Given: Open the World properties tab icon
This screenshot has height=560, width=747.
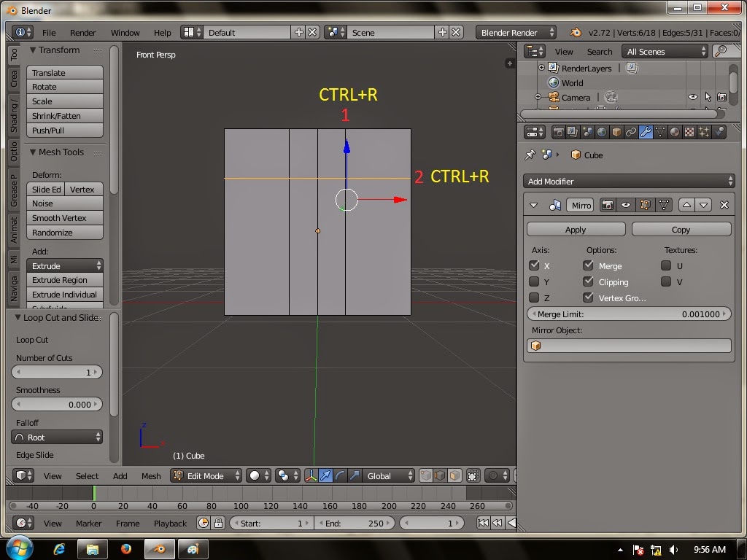Looking at the screenshot, I should [x=602, y=132].
